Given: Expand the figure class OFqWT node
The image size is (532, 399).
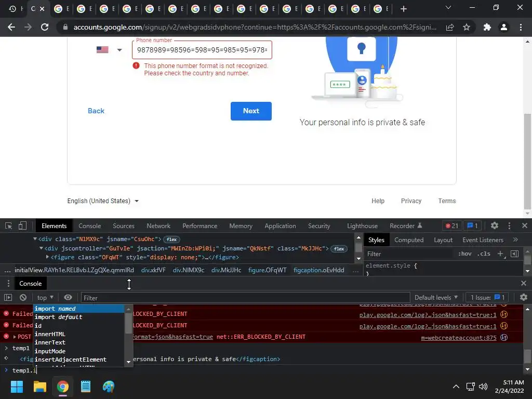Looking at the screenshot, I should click(47, 257).
